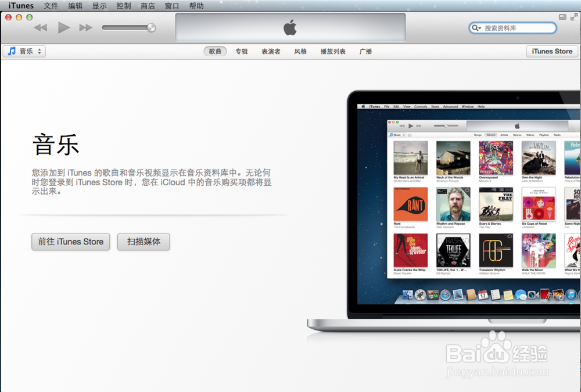Open the iTunes Store button
Viewport: 581px width, 392px height.
click(x=552, y=51)
